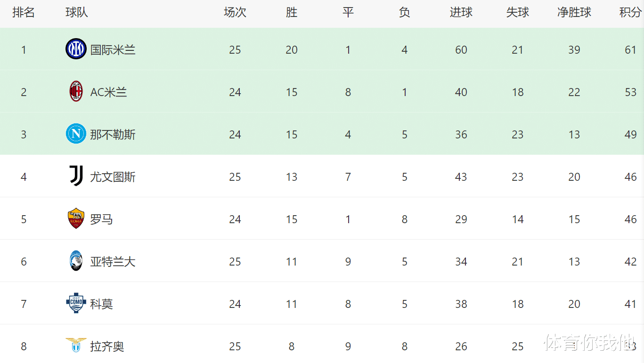
Task: Click the Inter Milan club logo
Action: [76, 49]
